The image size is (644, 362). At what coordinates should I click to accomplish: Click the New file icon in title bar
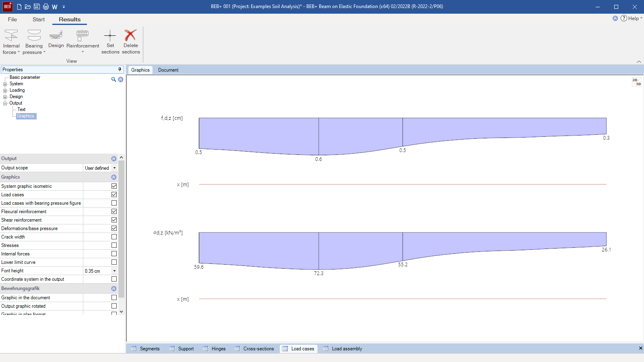coord(19,7)
